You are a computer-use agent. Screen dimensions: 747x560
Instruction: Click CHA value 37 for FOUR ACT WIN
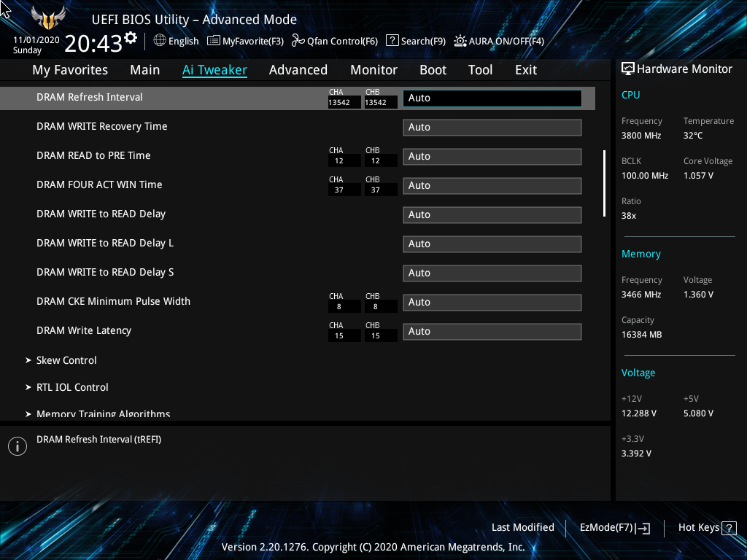pyautogui.click(x=344, y=190)
